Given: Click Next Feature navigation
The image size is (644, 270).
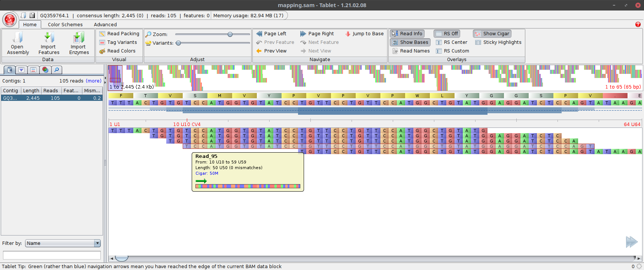Looking at the screenshot, I should pos(319,42).
